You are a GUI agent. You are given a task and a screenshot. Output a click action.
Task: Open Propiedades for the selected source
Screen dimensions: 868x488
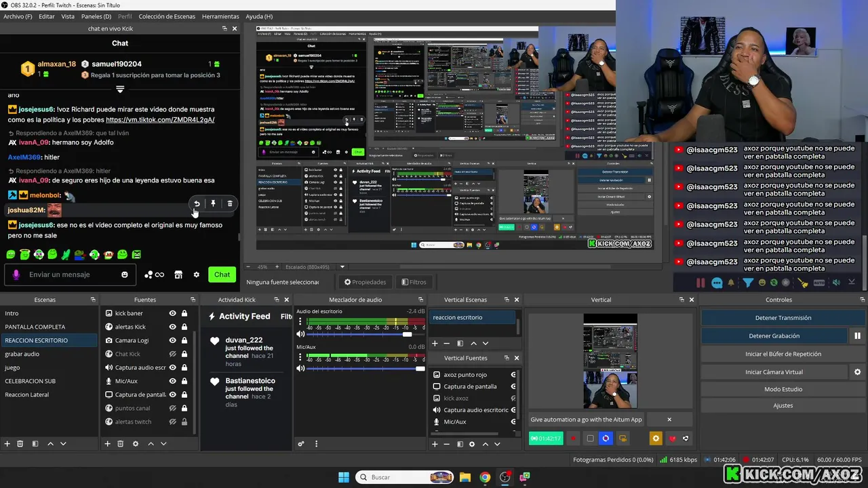(x=365, y=282)
